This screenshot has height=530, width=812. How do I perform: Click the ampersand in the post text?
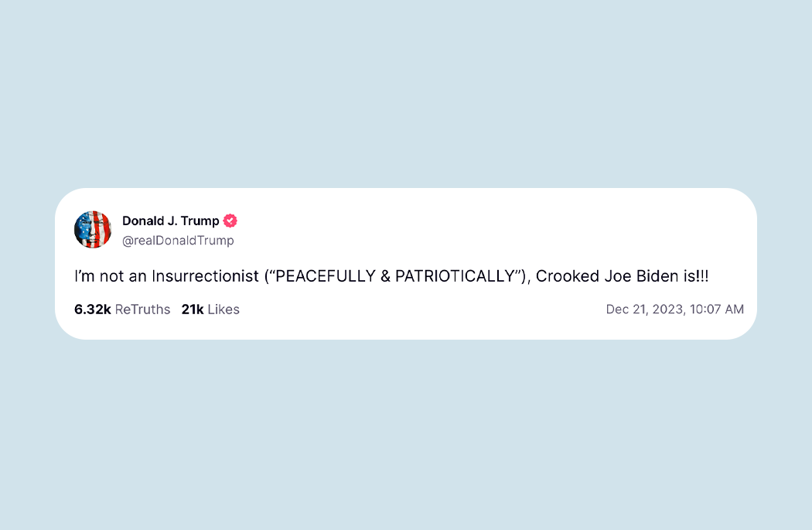pos(385,276)
